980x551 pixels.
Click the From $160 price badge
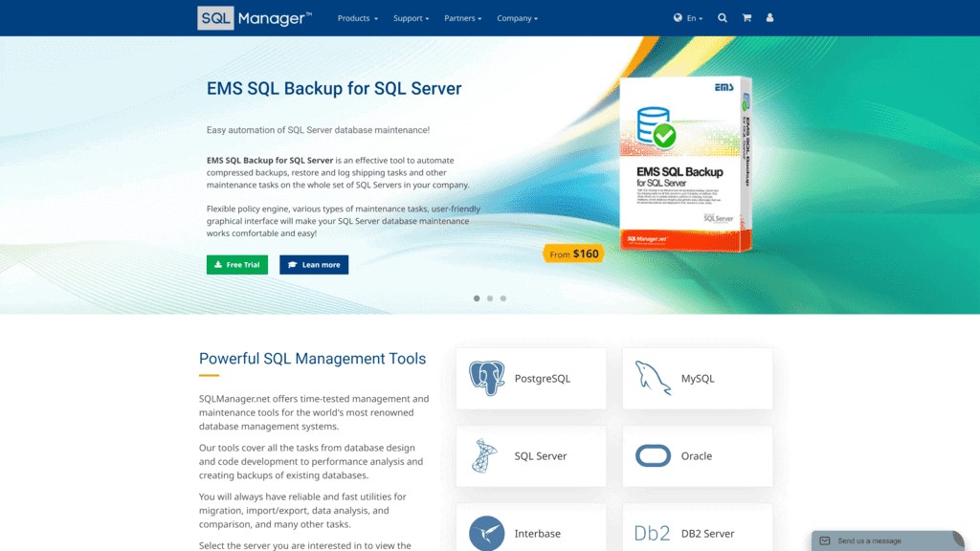pyautogui.click(x=574, y=253)
